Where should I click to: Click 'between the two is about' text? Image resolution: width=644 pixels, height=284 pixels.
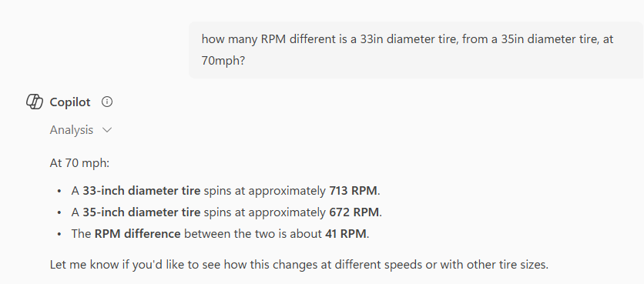pyautogui.click(x=253, y=233)
